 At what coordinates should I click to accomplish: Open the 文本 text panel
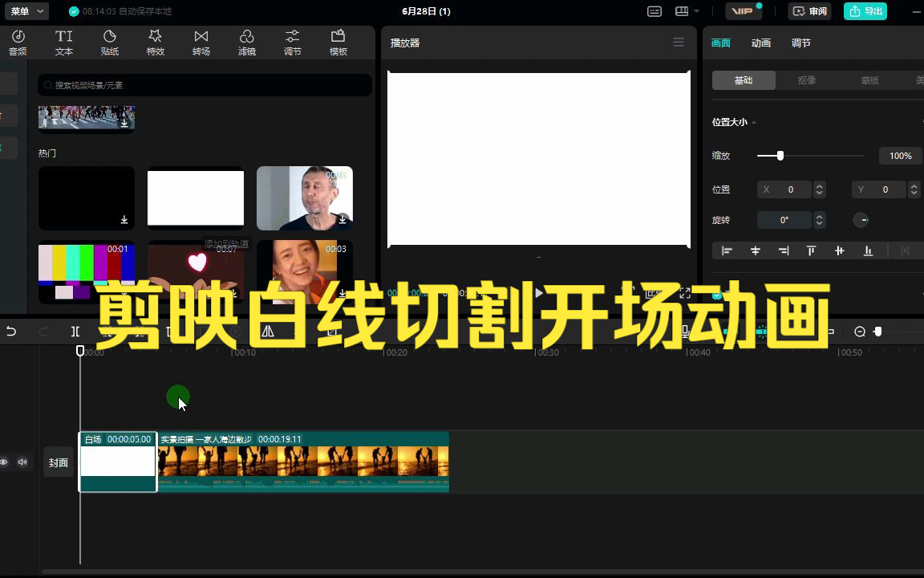[x=63, y=43]
